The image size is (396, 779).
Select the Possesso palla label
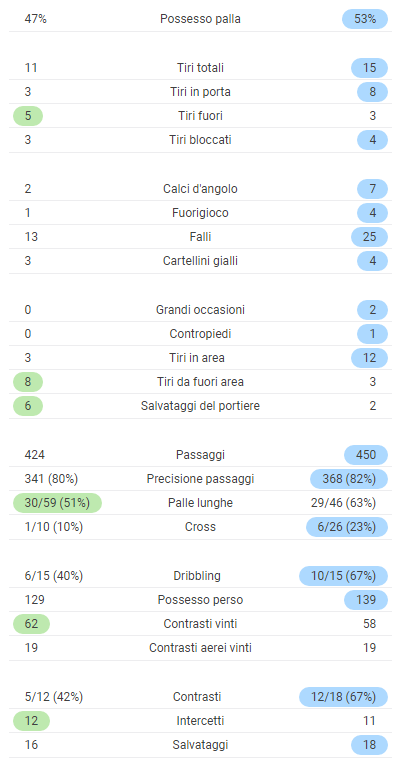pos(200,19)
